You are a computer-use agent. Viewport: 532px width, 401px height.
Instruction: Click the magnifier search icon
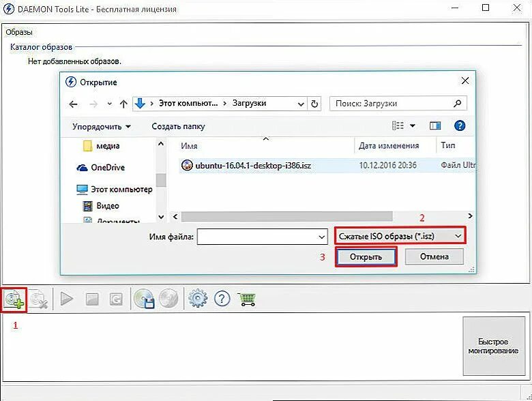pos(458,103)
